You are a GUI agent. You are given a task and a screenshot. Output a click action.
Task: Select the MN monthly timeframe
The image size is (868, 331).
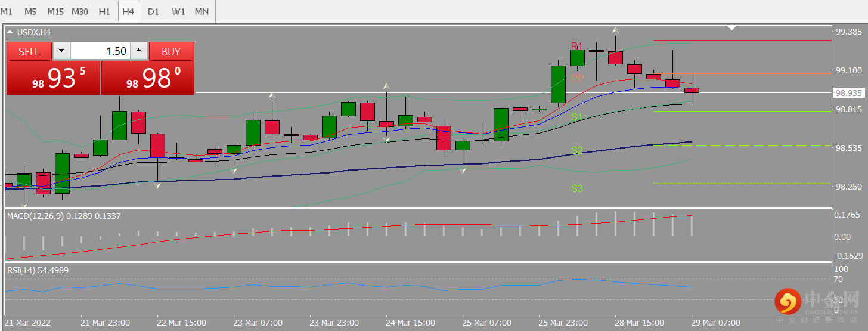click(202, 11)
